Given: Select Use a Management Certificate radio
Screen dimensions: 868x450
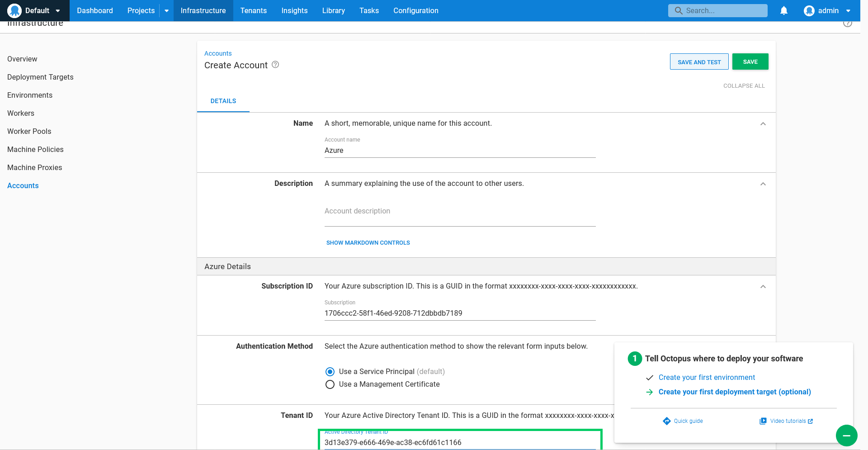Looking at the screenshot, I should 330,384.
